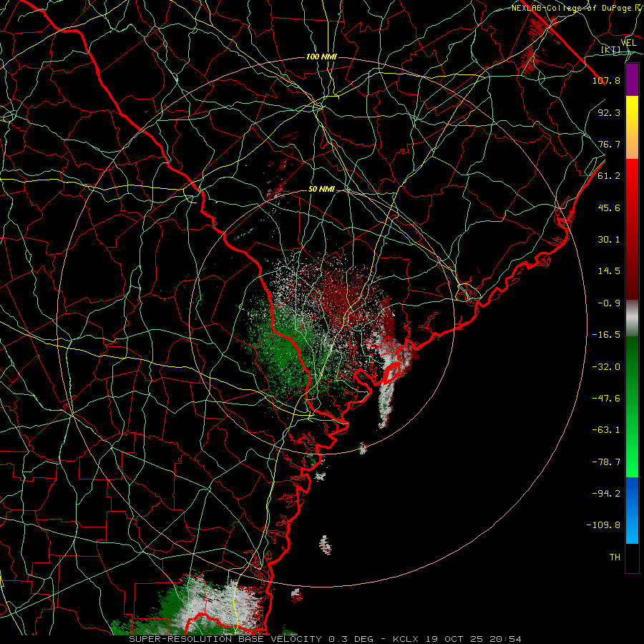Click the 30.1 velocity scale value

(x=609, y=240)
